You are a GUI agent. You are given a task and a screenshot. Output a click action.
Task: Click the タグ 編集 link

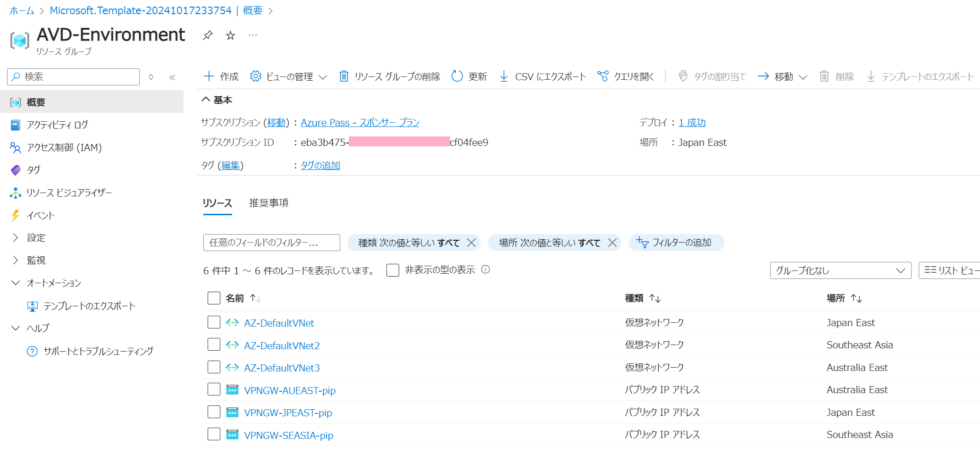pos(230,166)
